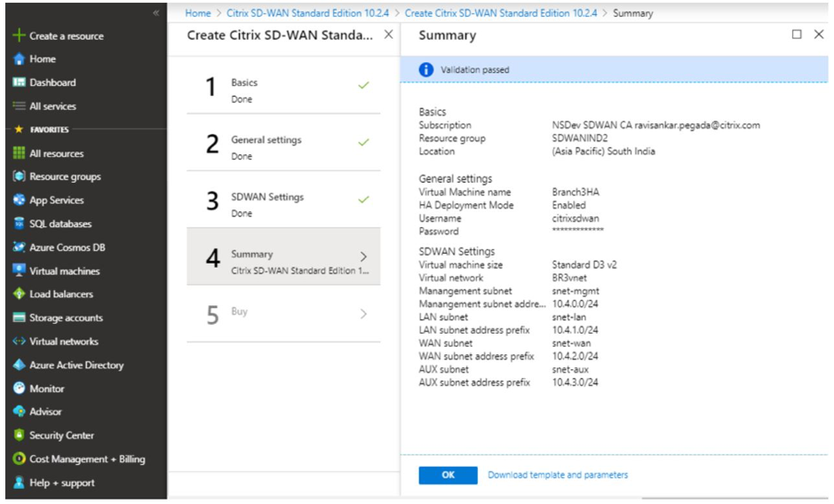The width and height of the screenshot is (834, 504).
Task: Maximize the Summary blade
Action: click(797, 35)
